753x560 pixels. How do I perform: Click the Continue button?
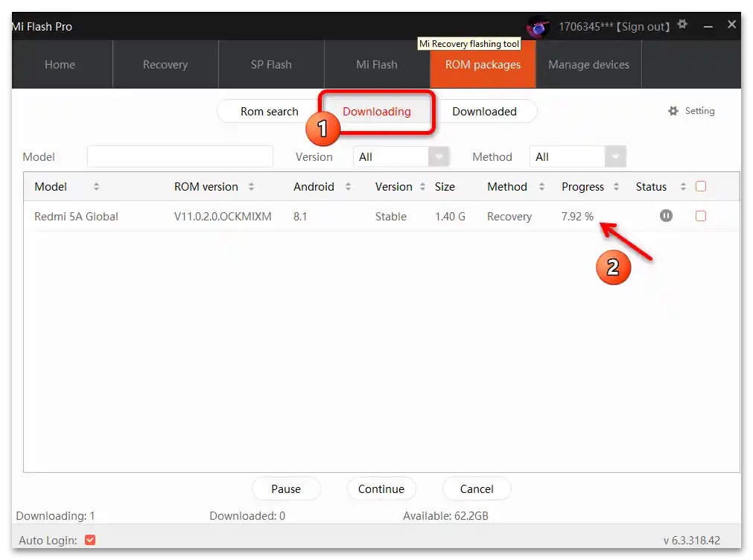(x=381, y=489)
